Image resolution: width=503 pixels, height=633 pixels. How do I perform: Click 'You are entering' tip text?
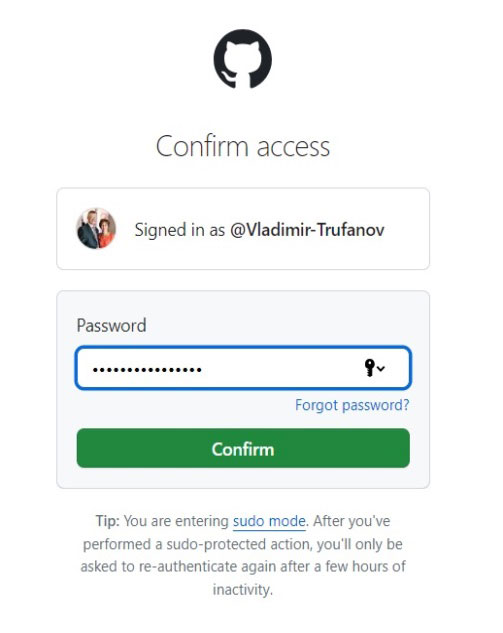[x=176, y=521]
